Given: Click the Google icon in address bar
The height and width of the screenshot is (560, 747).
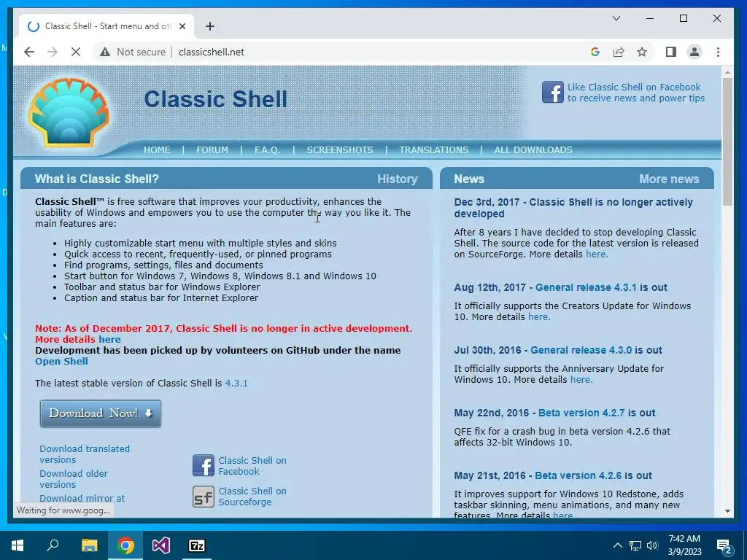Looking at the screenshot, I should tap(595, 52).
